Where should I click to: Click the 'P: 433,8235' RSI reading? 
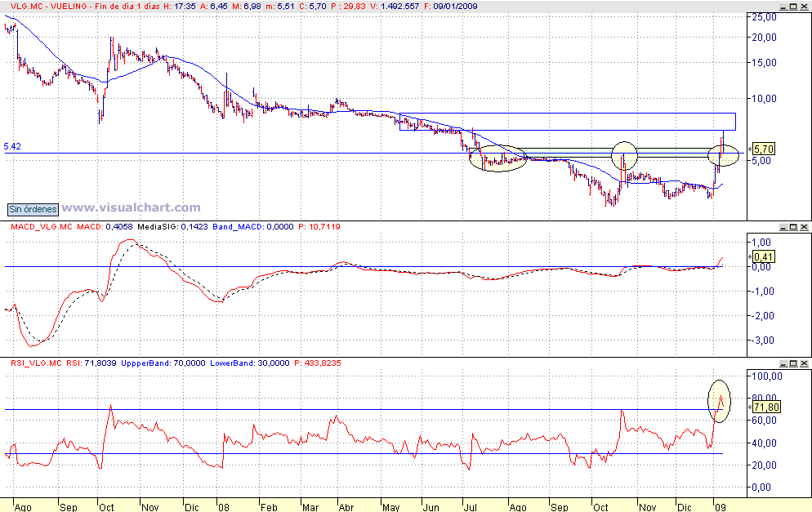coord(318,363)
